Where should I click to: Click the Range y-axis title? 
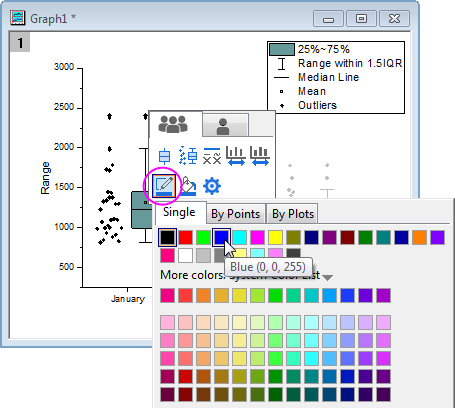tap(45, 178)
